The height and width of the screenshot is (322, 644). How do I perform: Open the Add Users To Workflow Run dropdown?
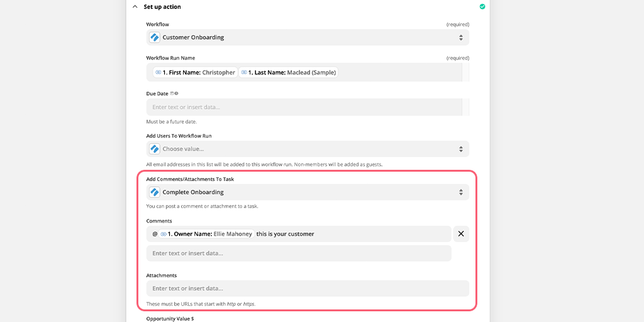[308, 148]
